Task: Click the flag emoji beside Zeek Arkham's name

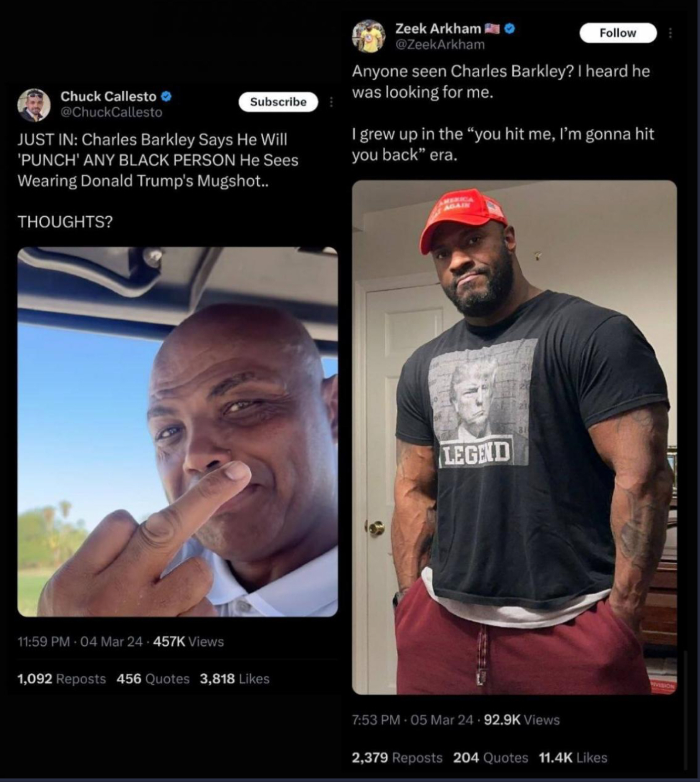Action: pos(492,28)
